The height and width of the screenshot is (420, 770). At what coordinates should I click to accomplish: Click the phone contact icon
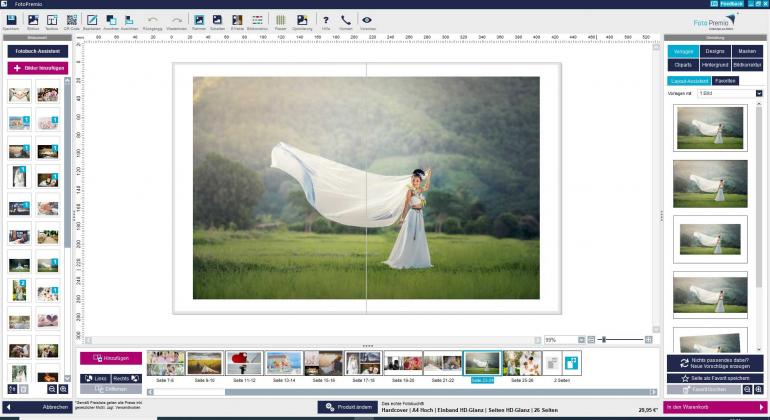[346, 20]
